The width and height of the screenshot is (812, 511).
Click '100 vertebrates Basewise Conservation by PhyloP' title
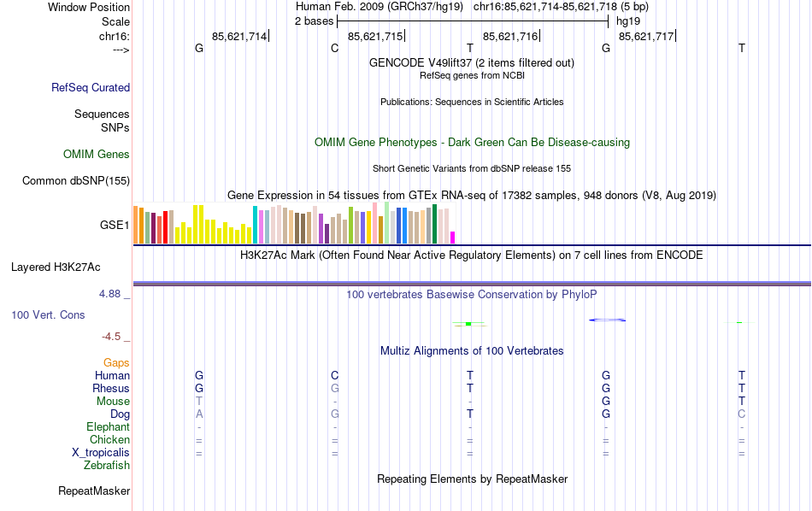472,295
